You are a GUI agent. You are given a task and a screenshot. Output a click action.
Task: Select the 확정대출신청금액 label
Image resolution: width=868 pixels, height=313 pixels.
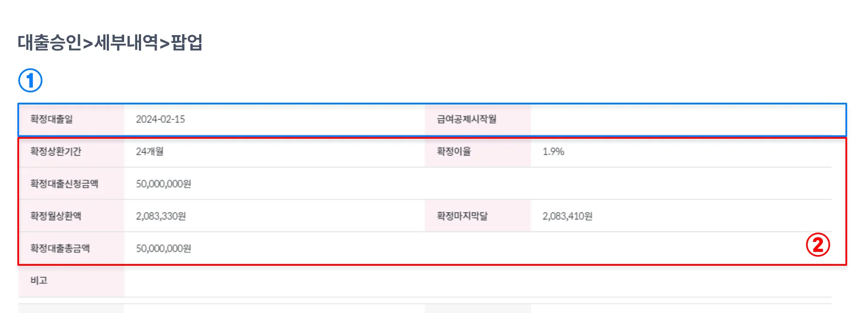tap(64, 184)
